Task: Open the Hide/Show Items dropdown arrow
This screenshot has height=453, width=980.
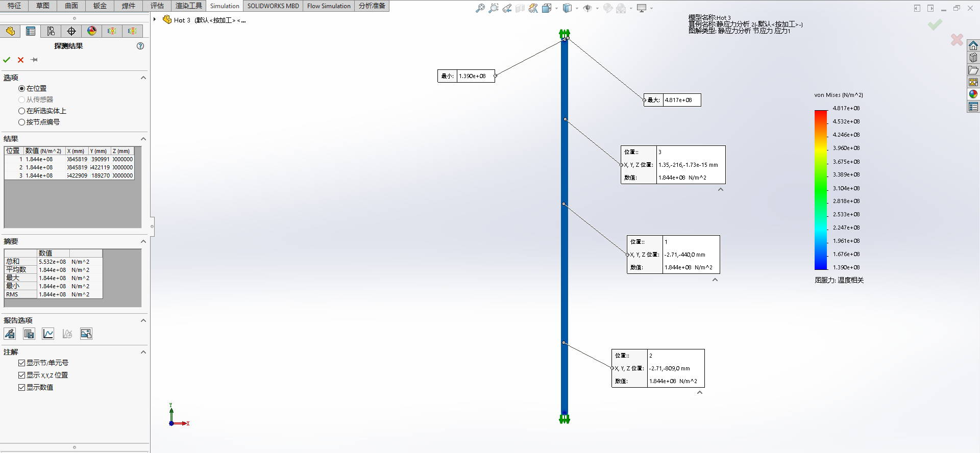Action: click(597, 8)
